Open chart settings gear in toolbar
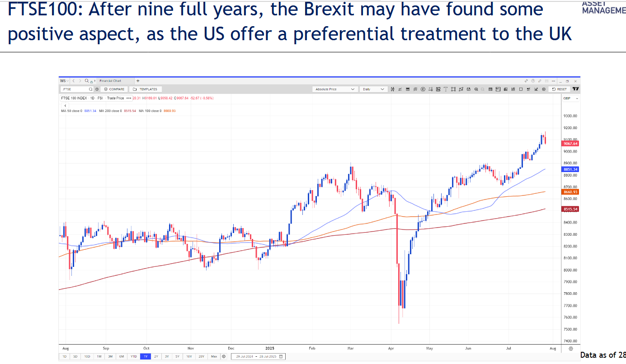 [x=543, y=89]
